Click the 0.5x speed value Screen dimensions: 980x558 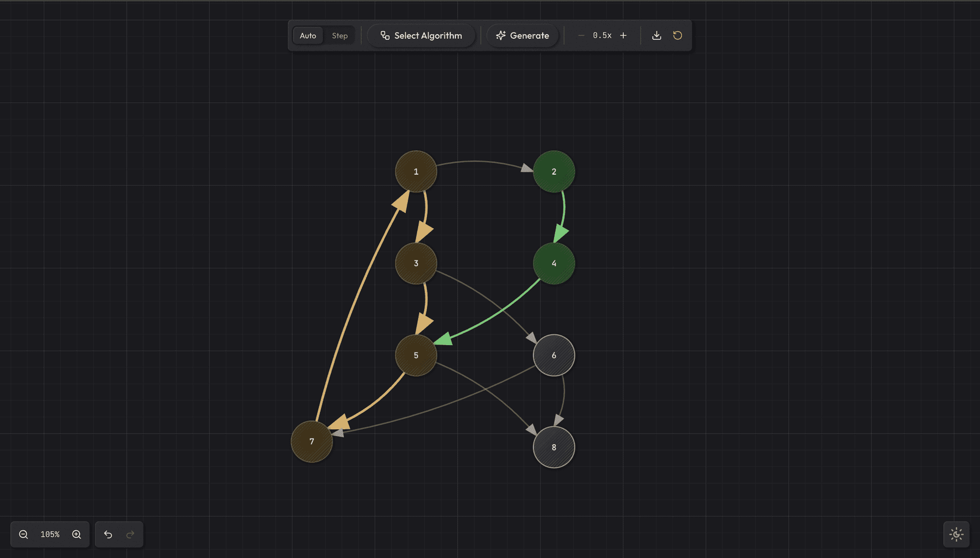(x=602, y=35)
